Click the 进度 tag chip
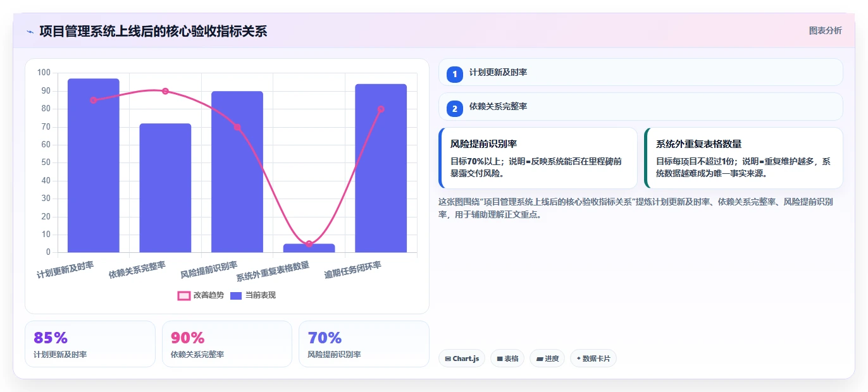Screen dimensions: 868x392 [x=547, y=358]
